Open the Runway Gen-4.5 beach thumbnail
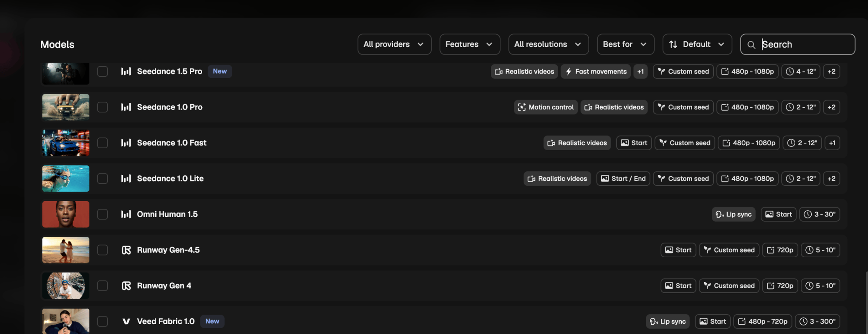This screenshot has width=868, height=334. (66, 250)
